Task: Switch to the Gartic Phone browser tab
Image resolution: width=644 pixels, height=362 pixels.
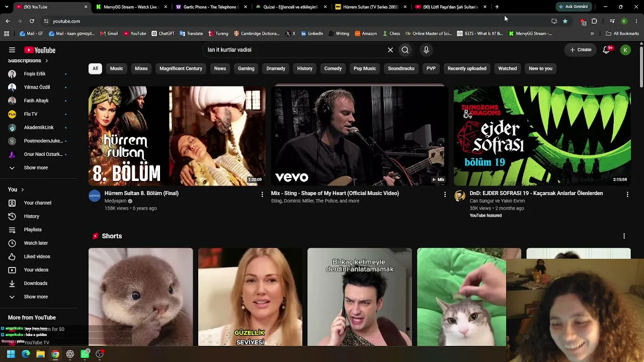Action: [210, 7]
